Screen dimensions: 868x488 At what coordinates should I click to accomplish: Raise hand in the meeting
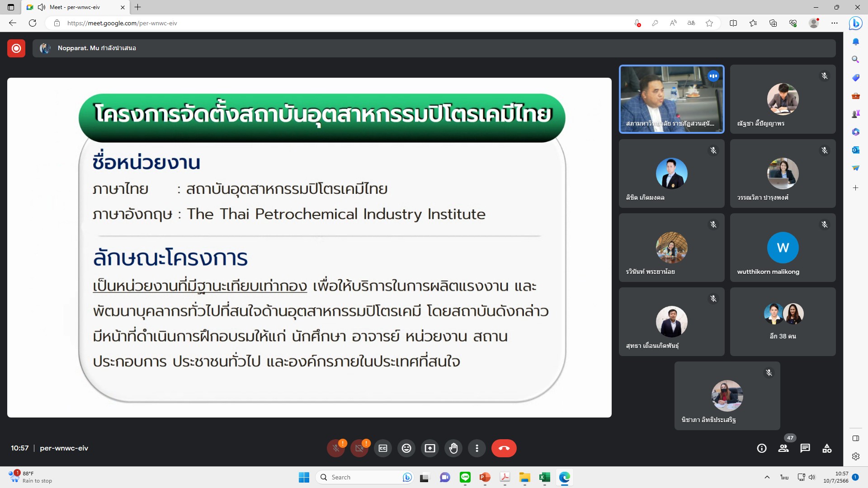[x=453, y=448]
